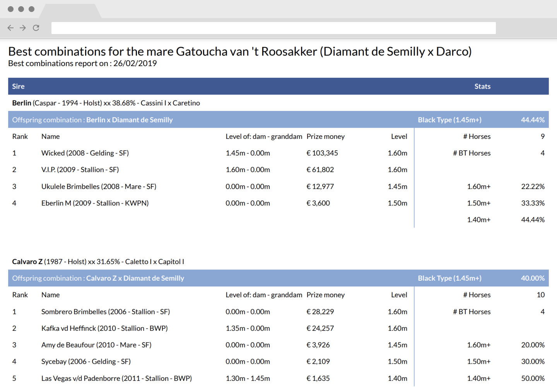The image size is (557, 392).
Task: Click the browser back arrow
Action: click(10, 28)
